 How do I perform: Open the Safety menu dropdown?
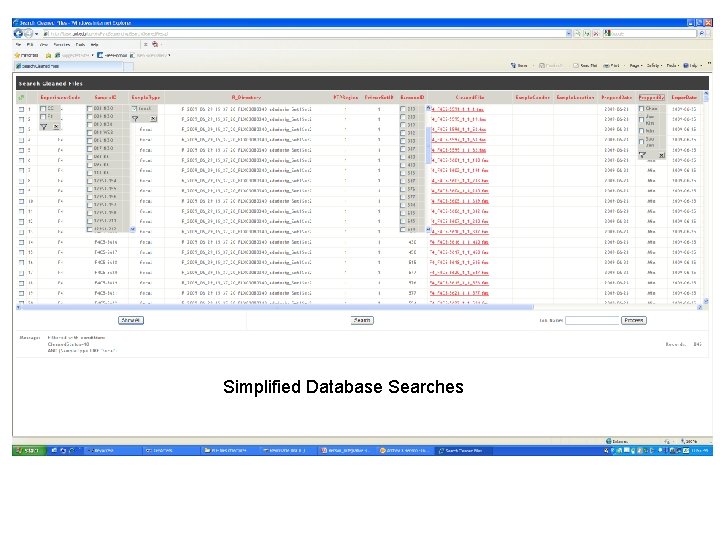(x=654, y=66)
